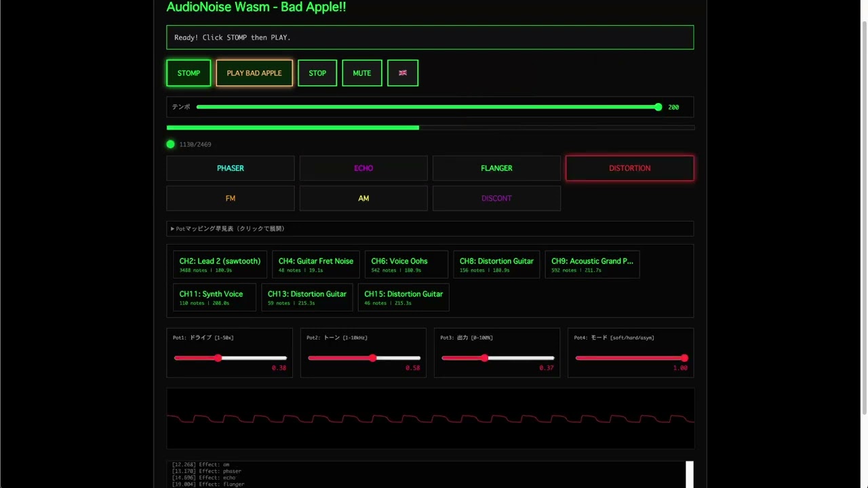Screen dimensions: 868x488
Task: Click the log entry 'Effect: echo'
Action: [204, 478]
